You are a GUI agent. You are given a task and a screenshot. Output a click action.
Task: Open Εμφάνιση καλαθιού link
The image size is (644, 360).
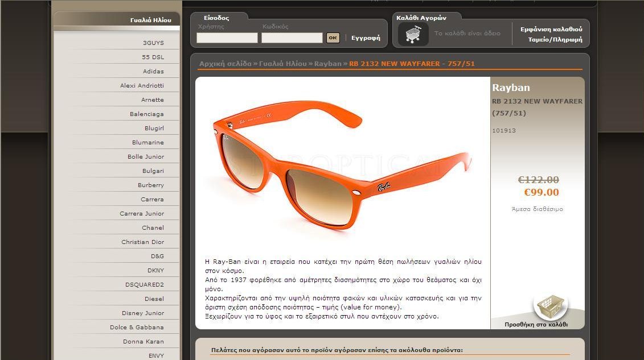[x=551, y=29]
